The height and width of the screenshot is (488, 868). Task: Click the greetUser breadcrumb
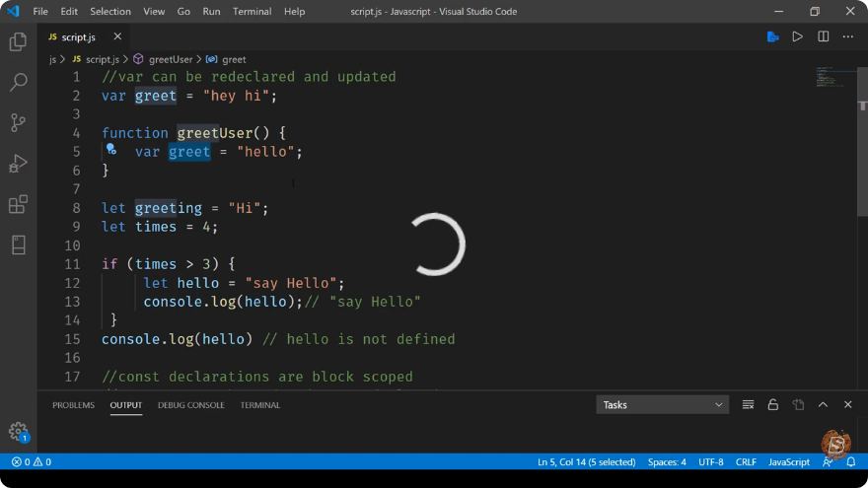[x=164, y=59]
